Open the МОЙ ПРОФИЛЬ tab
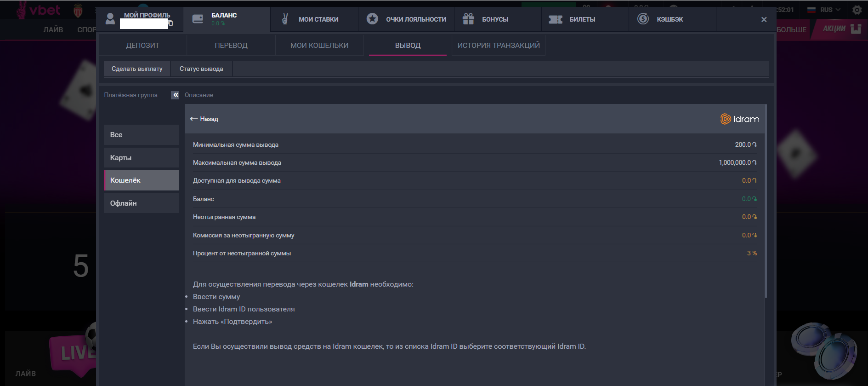The width and height of the screenshot is (868, 386). (140, 19)
